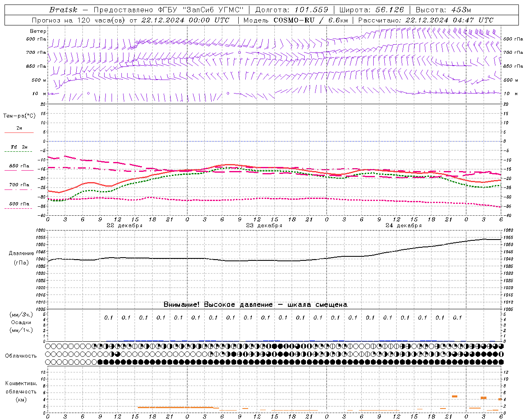Click the 23 декабря date label
525x420 pixels.
point(264,226)
